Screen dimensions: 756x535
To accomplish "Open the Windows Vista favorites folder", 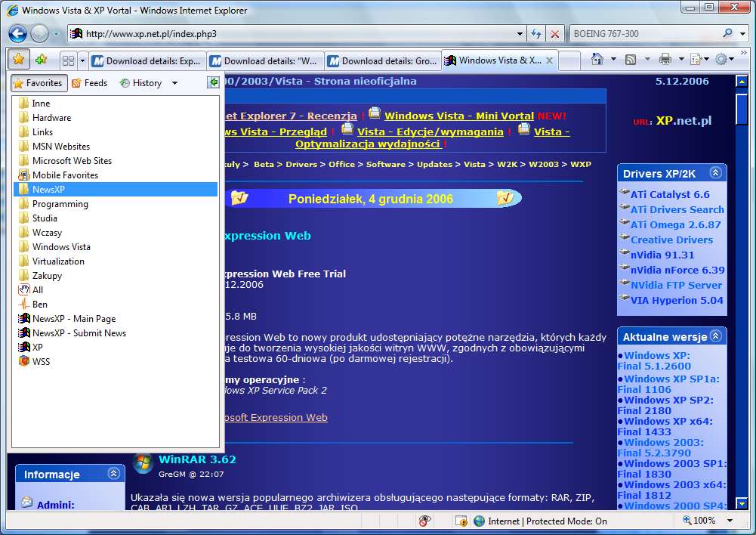I will coord(116,247).
